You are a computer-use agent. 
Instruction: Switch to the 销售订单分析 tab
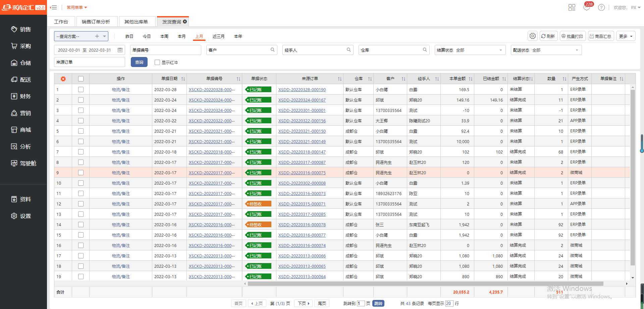pos(96,22)
